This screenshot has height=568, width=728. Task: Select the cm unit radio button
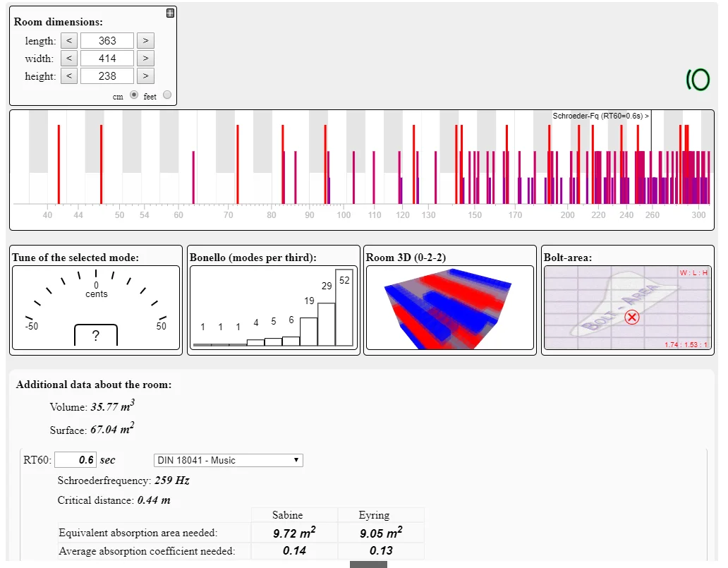(x=133, y=95)
